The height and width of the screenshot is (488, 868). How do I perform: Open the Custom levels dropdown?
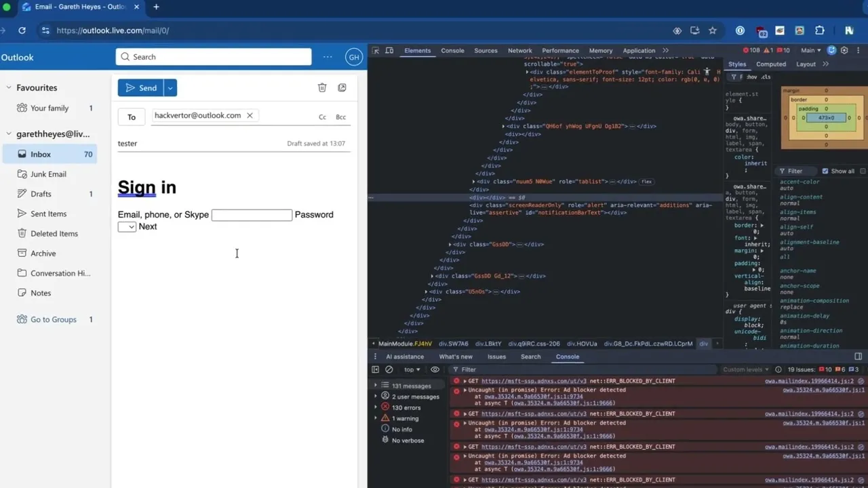pyautogui.click(x=746, y=369)
